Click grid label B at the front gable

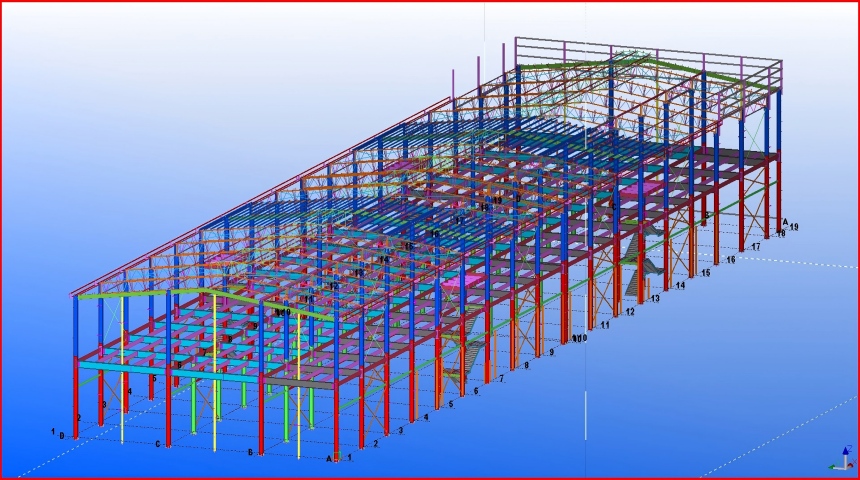point(249,452)
